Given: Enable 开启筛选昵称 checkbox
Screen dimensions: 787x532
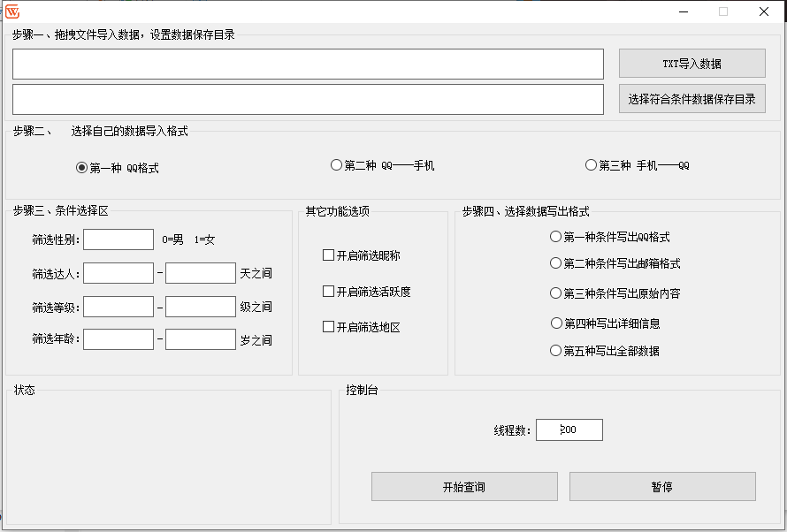Looking at the screenshot, I should [328, 255].
